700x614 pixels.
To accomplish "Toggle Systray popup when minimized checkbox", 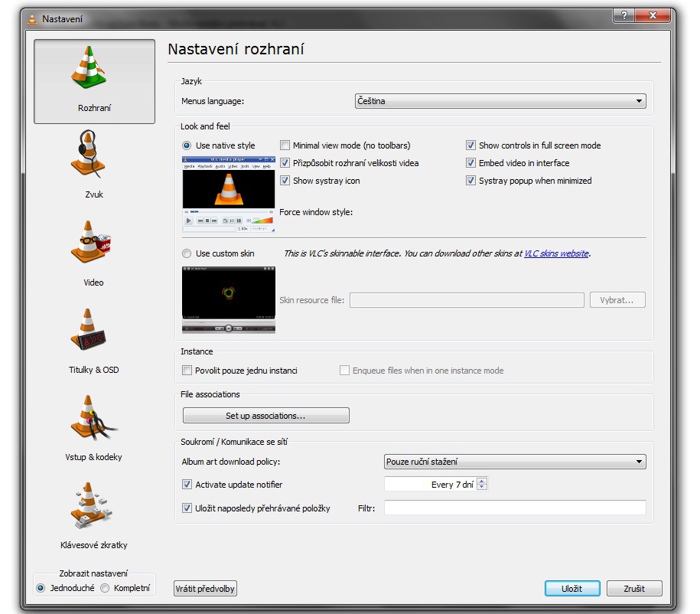I will click(470, 181).
